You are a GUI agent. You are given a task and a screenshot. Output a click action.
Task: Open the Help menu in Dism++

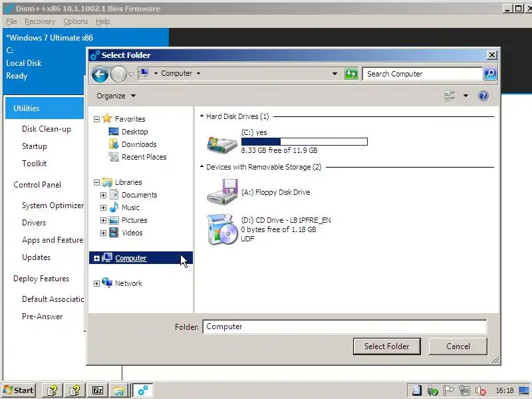point(103,21)
